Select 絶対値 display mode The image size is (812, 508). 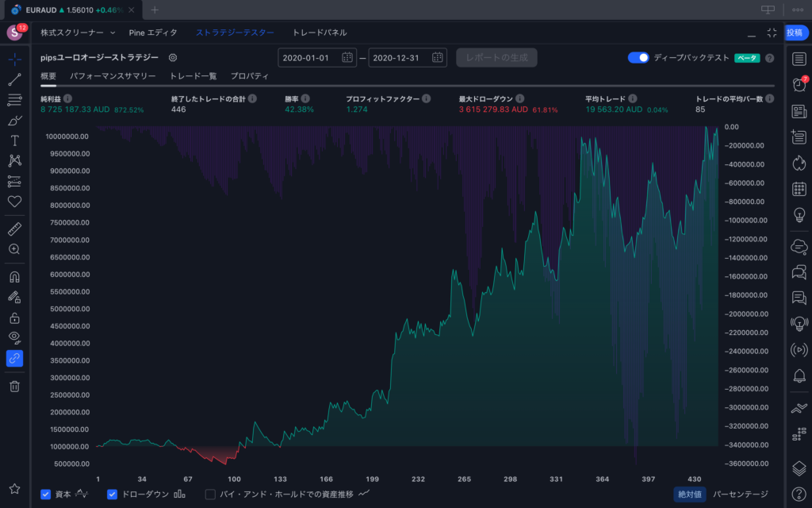690,494
